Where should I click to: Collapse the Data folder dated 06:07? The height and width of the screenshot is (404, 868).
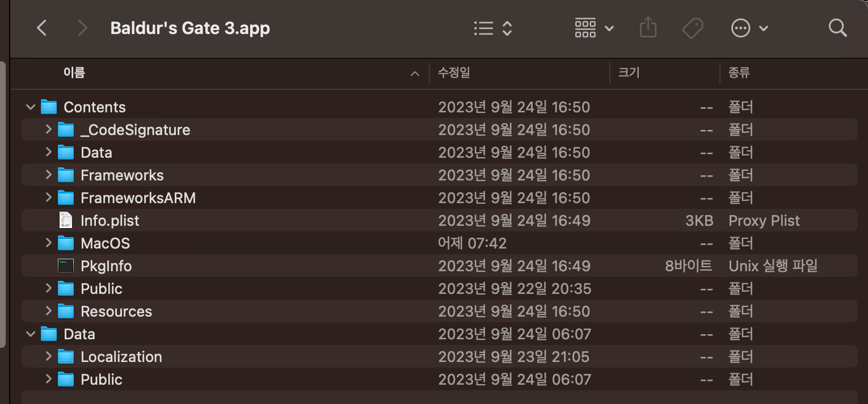point(31,334)
